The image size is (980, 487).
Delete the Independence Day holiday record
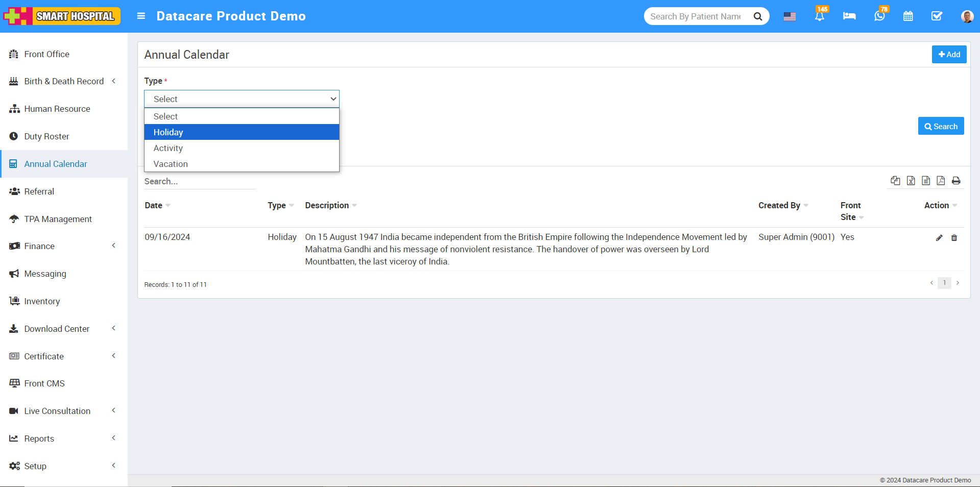(954, 238)
